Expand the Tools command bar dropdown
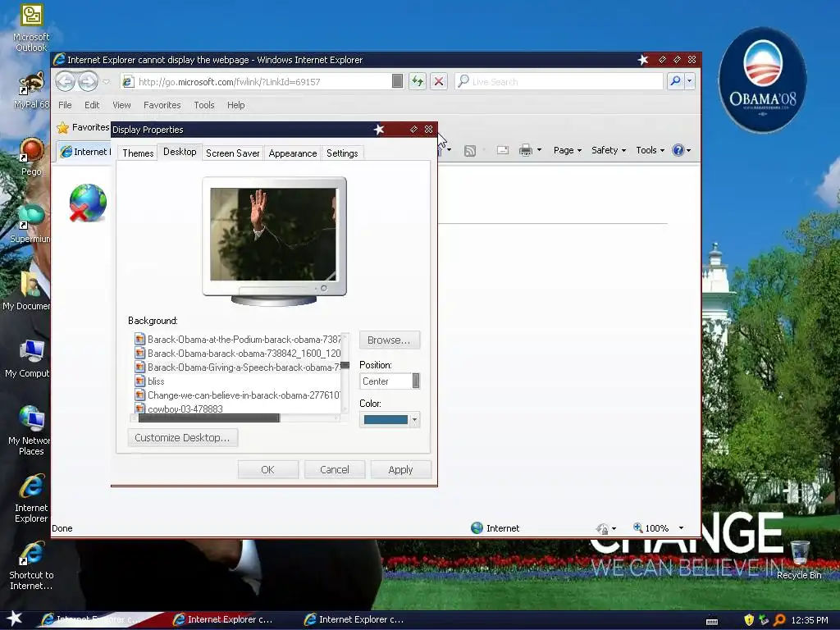This screenshot has width=840, height=630. pos(650,151)
